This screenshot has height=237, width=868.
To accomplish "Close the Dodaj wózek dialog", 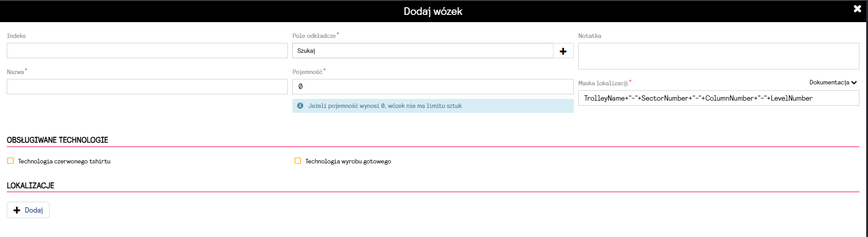I will (x=857, y=9).
